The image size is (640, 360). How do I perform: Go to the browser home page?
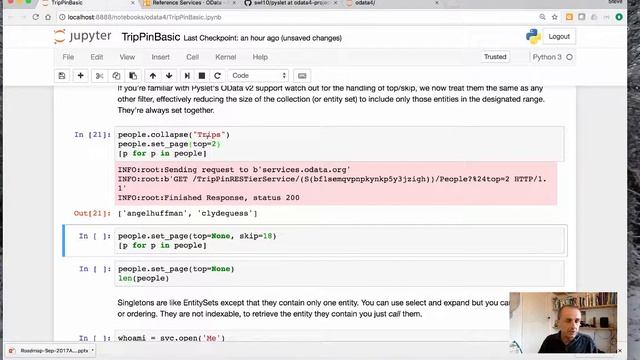pyautogui.click(x=48, y=17)
